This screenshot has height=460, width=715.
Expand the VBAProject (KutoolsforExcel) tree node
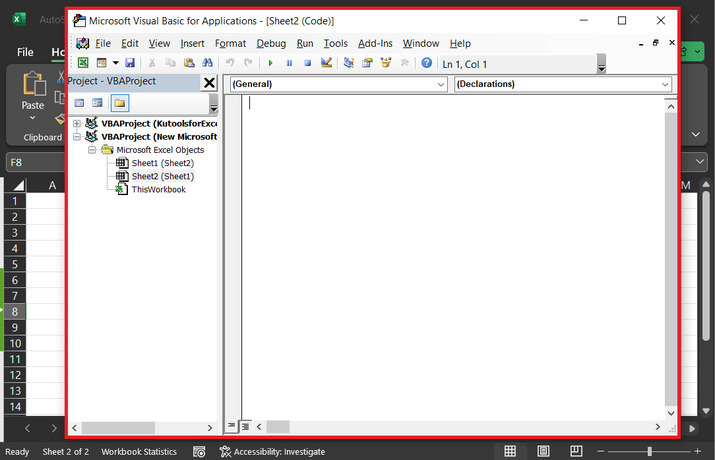(77, 123)
